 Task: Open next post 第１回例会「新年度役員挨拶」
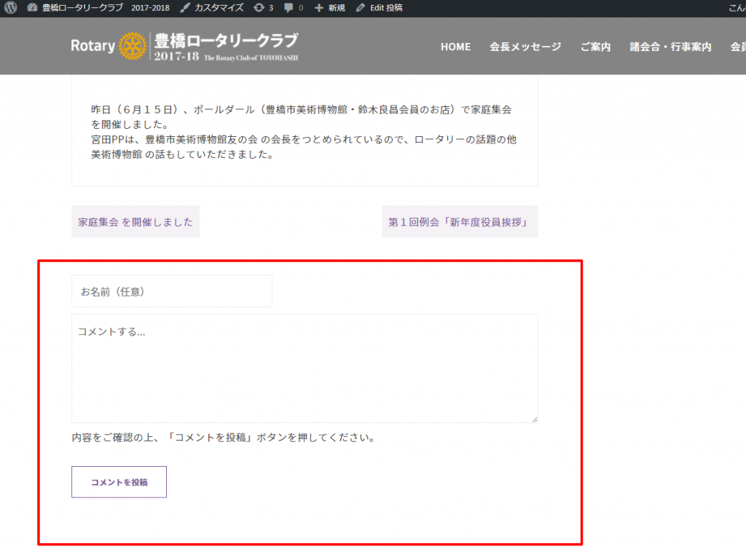(x=459, y=222)
